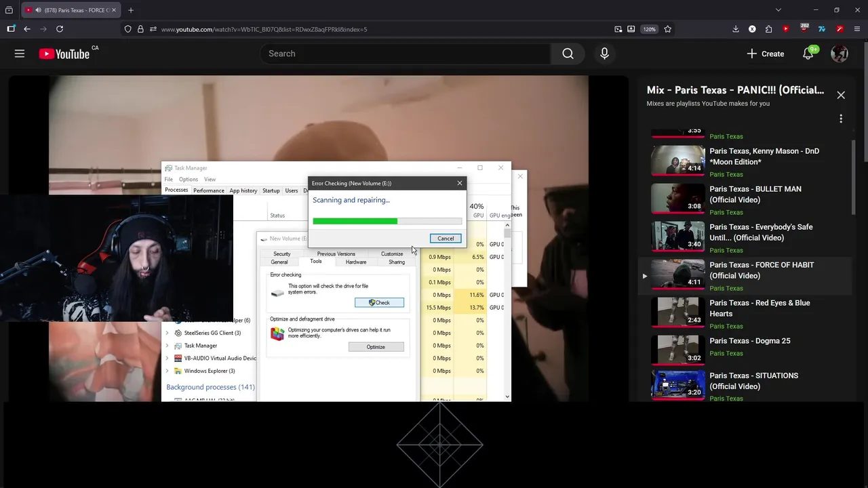Select the Security tab in drive properties
Screen dimensions: 868x488
click(x=282, y=254)
